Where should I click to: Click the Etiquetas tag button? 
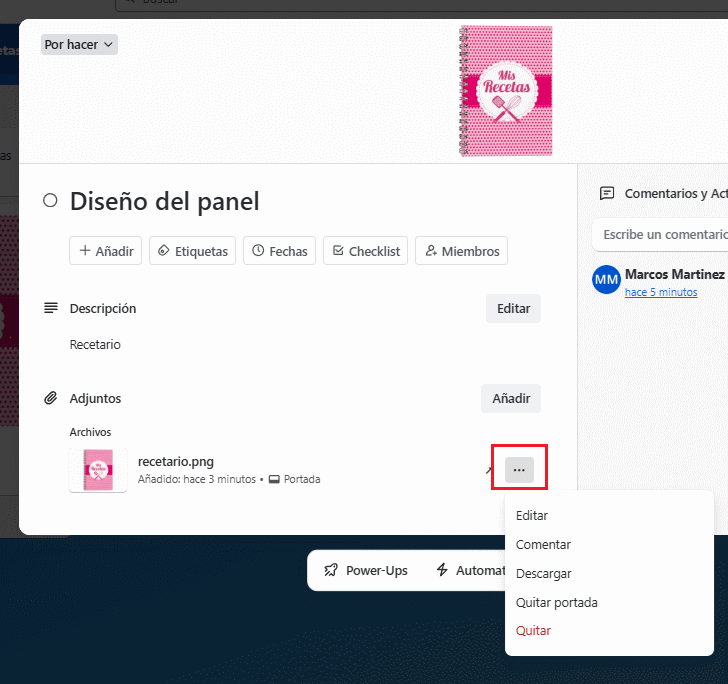[192, 251]
